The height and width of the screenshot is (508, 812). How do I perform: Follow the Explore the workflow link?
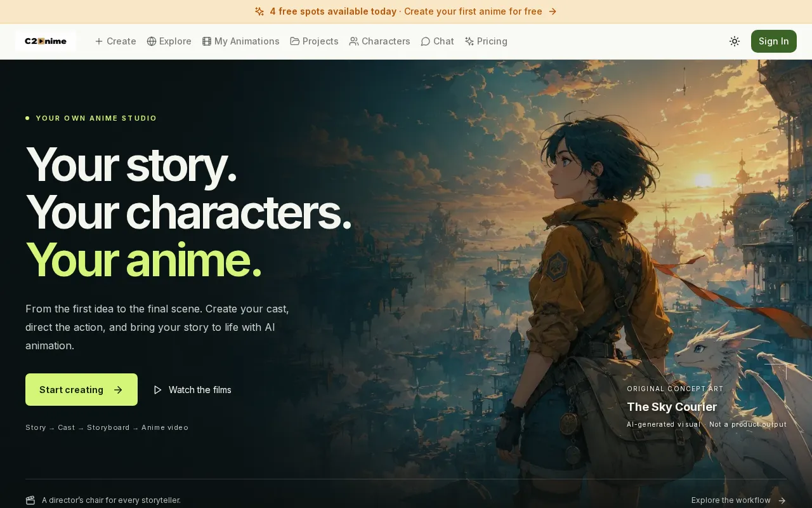click(738, 500)
